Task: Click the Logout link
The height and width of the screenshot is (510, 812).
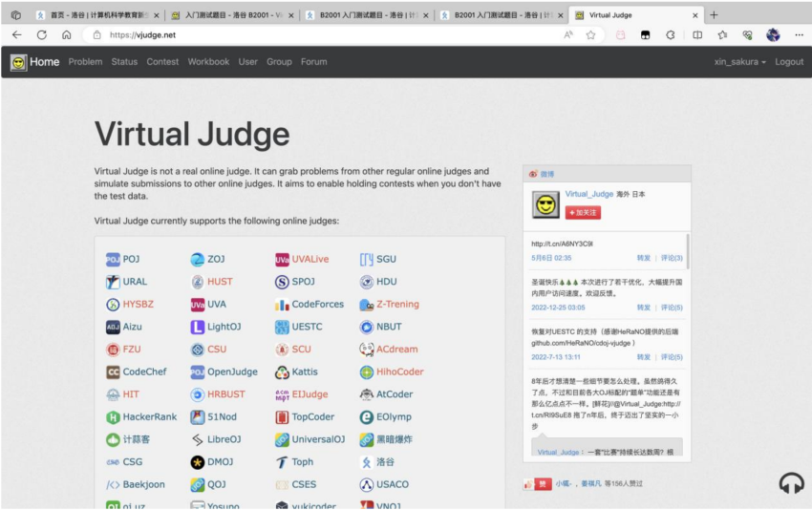Action: pyautogui.click(x=789, y=62)
